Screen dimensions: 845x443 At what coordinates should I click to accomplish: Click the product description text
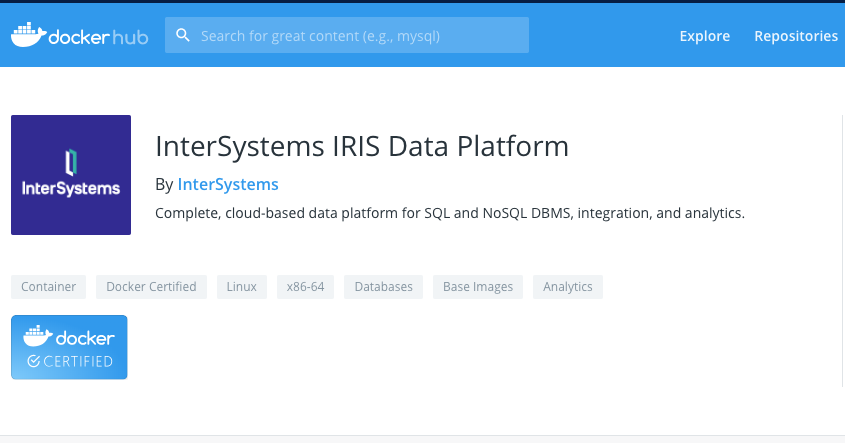point(450,213)
